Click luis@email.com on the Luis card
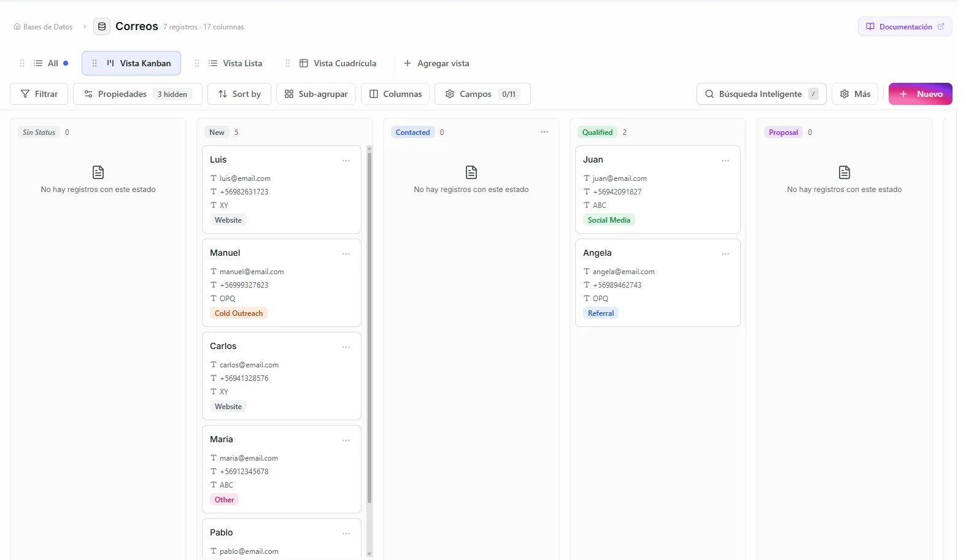 245,178
